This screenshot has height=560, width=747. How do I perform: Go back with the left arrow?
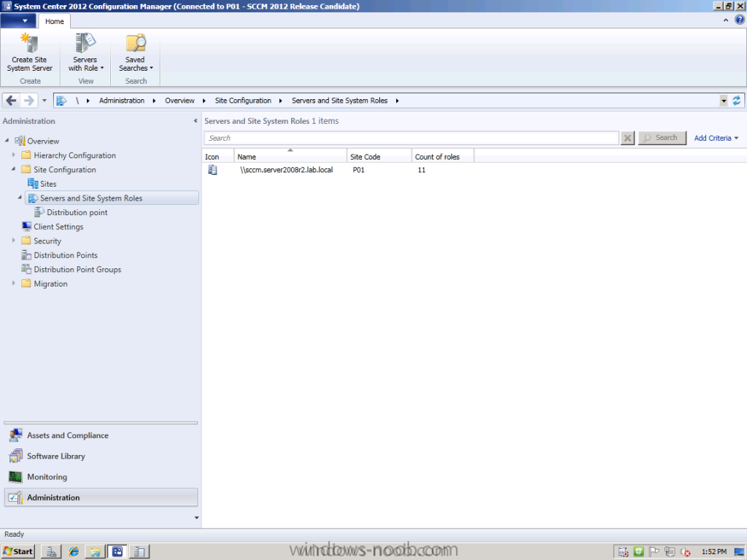click(x=12, y=101)
